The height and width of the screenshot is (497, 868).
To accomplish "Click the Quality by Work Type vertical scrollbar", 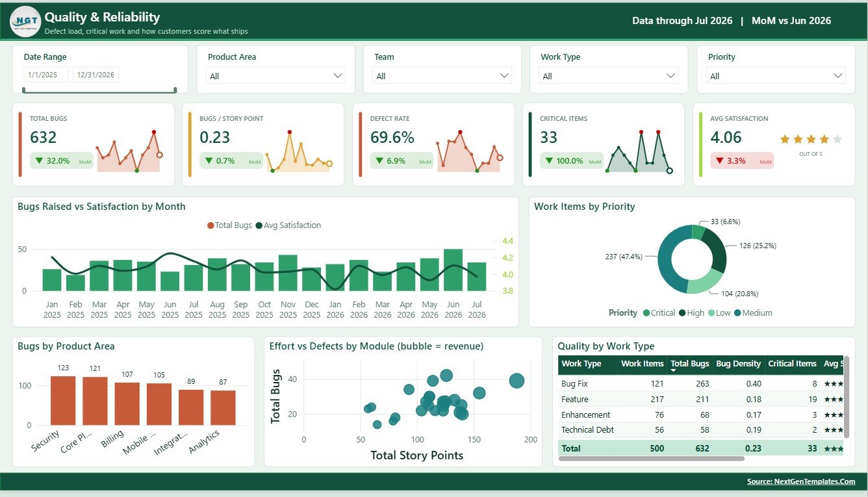I will pyautogui.click(x=846, y=397).
